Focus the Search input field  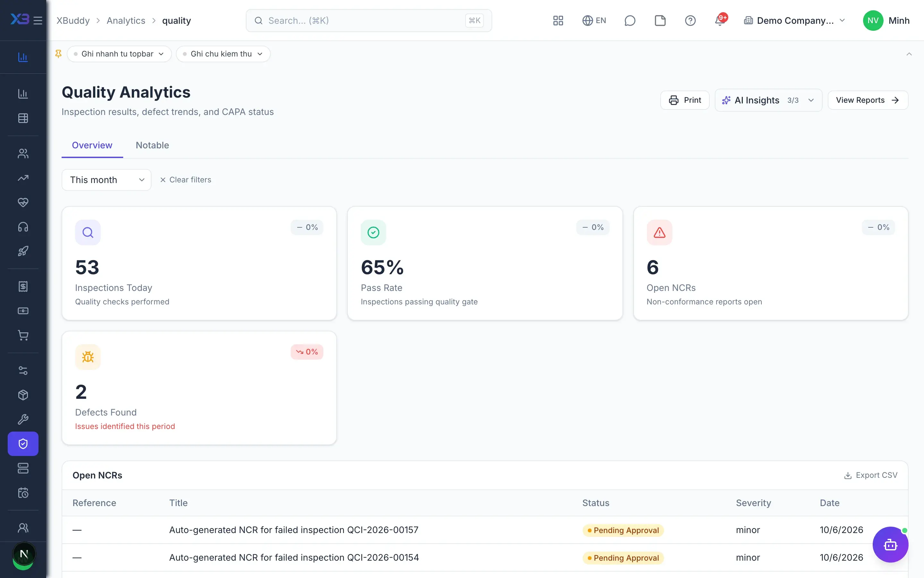pos(369,21)
